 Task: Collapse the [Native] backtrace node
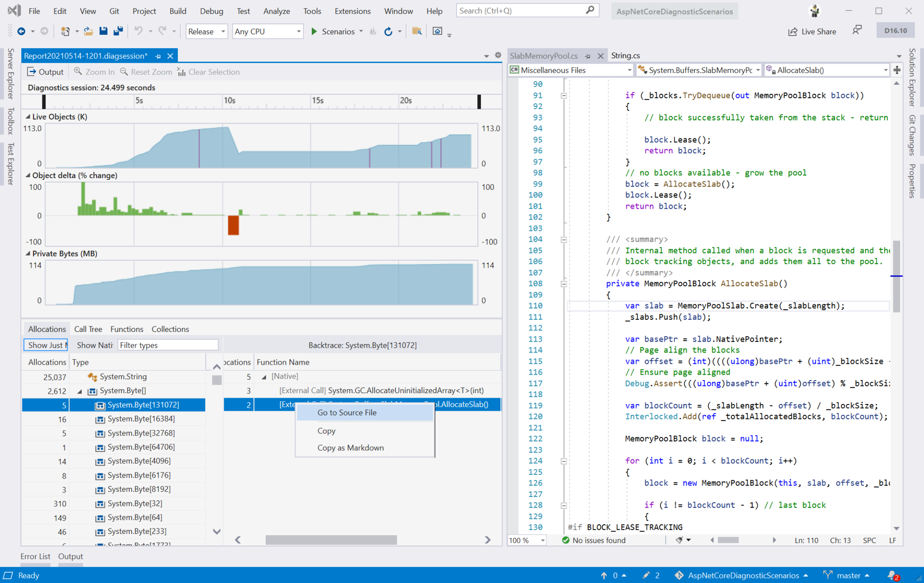[x=264, y=376]
